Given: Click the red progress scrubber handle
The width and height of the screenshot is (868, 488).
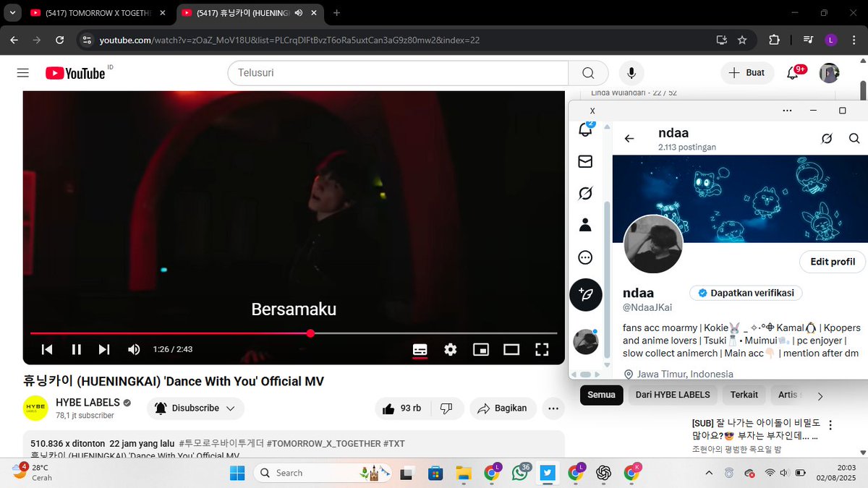Looking at the screenshot, I should (310, 333).
